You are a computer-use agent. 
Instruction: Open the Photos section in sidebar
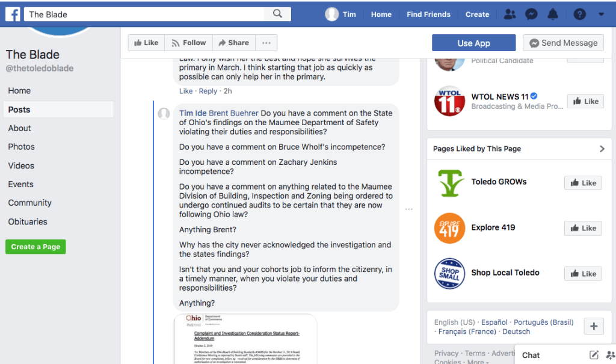(21, 147)
